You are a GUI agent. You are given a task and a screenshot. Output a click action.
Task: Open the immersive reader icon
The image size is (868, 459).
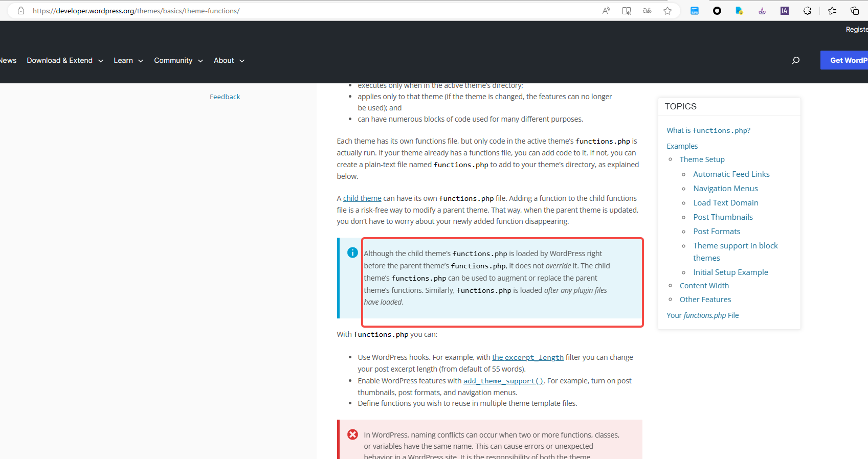click(627, 11)
